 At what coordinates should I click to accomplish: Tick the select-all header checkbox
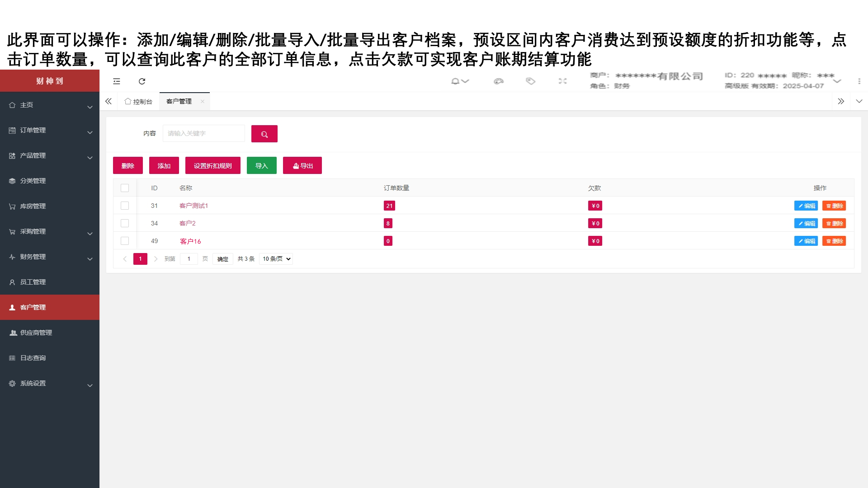tap(125, 188)
